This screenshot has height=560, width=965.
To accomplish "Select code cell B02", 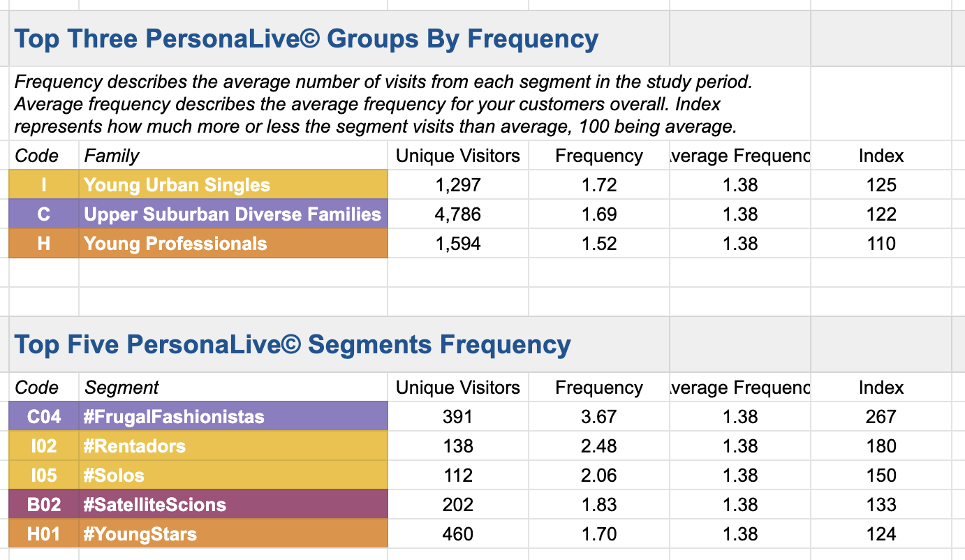I will click(44, 505).
